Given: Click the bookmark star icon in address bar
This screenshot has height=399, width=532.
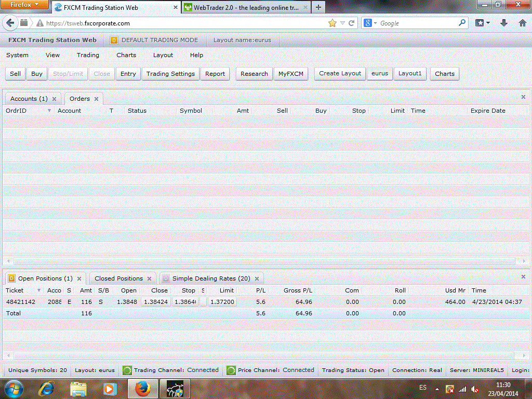Looking at the screenshot, I should pyautogui.click(x=332, y=23).
